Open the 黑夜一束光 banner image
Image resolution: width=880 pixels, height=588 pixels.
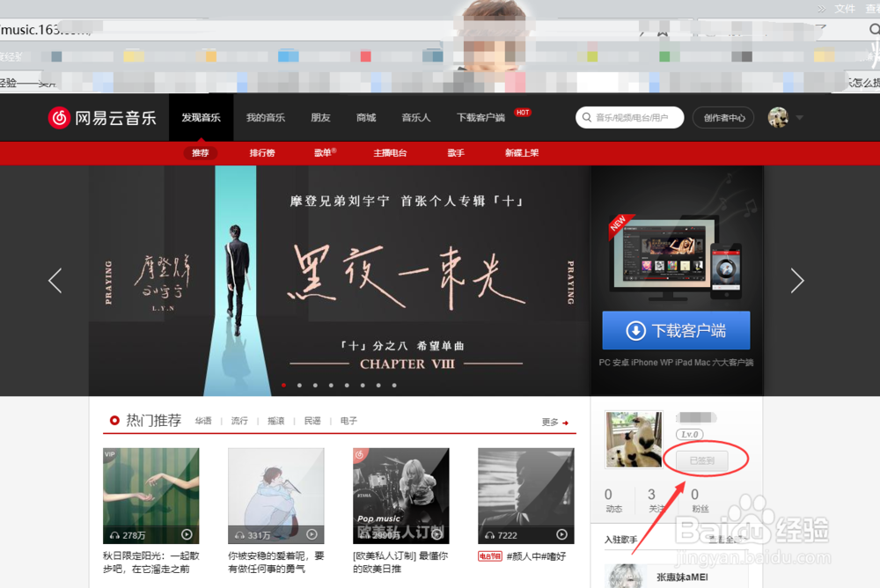click(x=339, y=281)
